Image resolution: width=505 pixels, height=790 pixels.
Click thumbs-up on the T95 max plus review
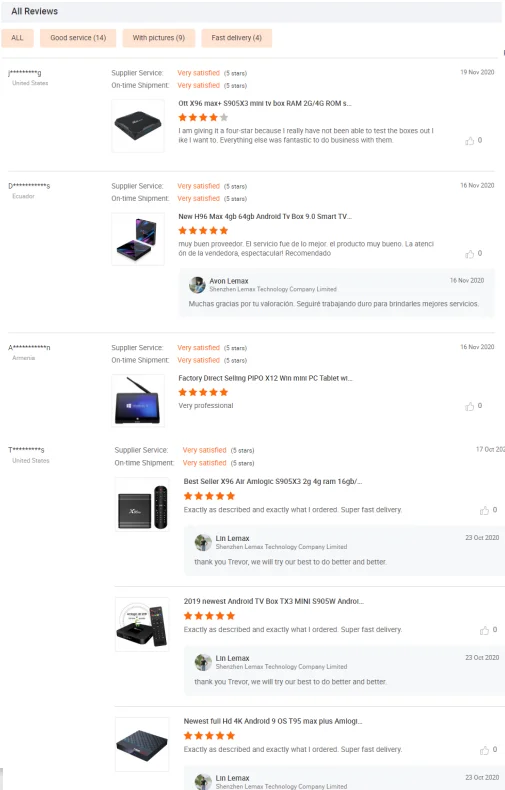coord(484,750)
